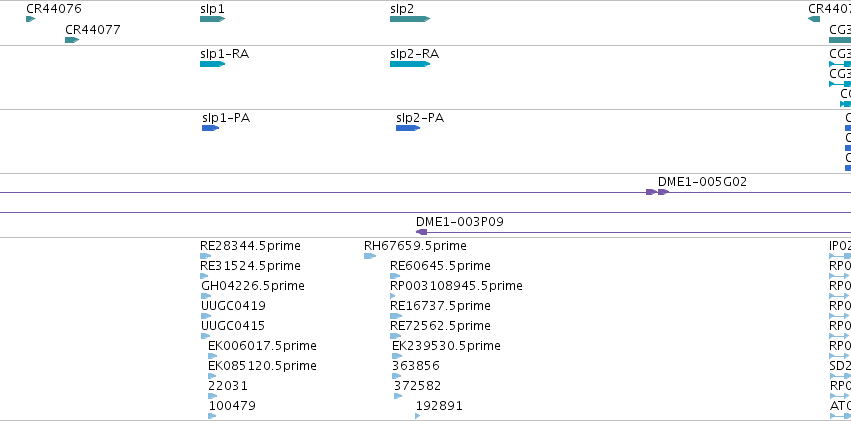Screen dimensions: 851x421
Task: Click the EK085120.5prime label
Action: point(263,367)
